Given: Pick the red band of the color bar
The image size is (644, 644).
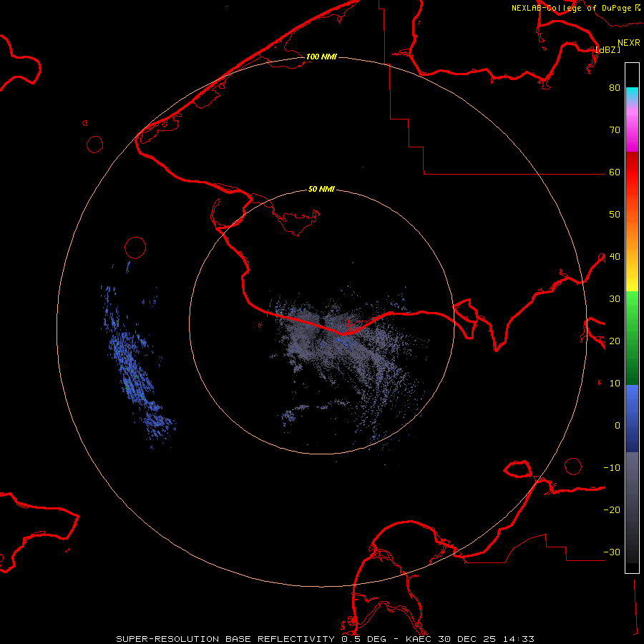Looking at the screenshot, I should [x=632, y=172].
